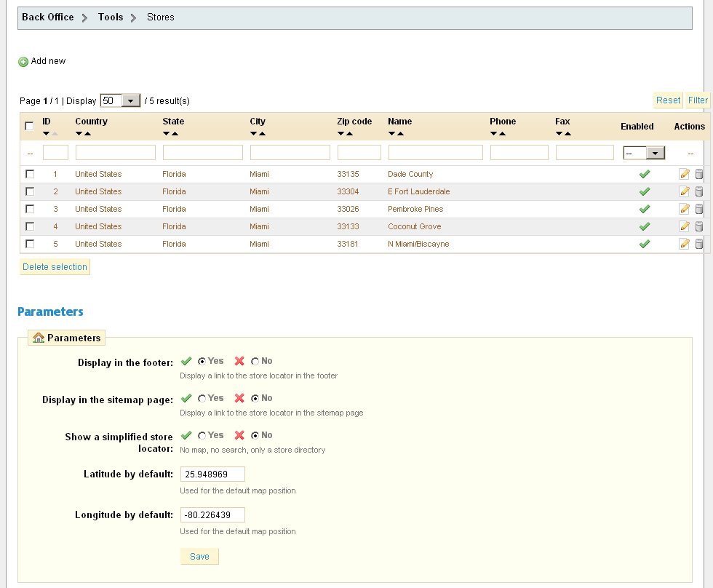Screen dimensions: 713x588
Task: Toggle enabled status of Dade County
Action: pyautogui.click(x=644, y=174)
